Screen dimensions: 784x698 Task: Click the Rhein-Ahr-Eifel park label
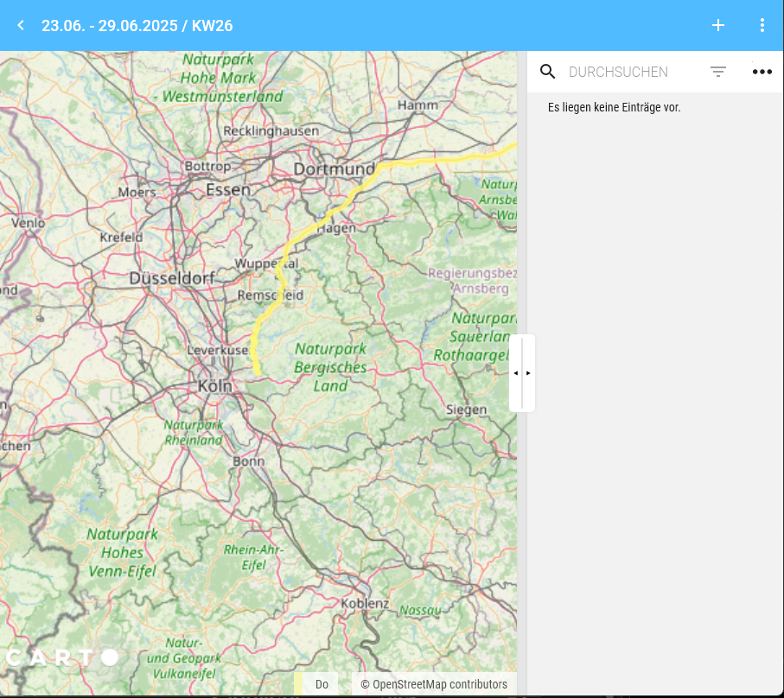tap(253, 557)
